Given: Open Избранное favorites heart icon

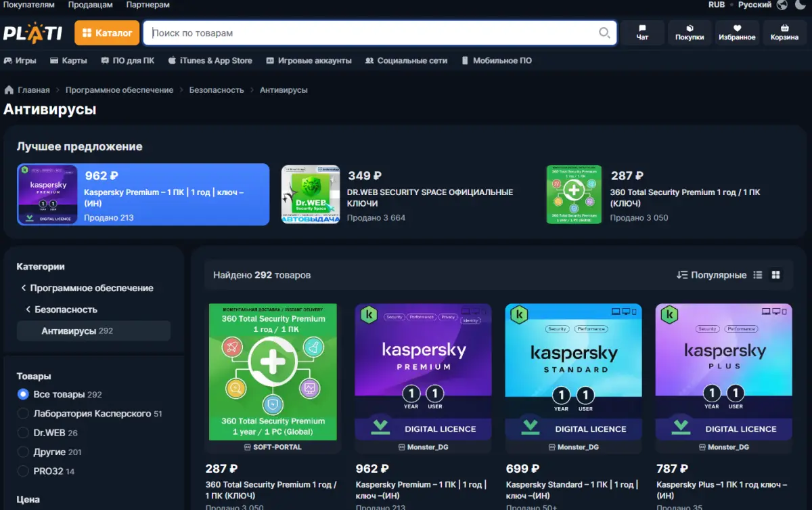Looking at the screenshot, I should [x=737, y=33].
